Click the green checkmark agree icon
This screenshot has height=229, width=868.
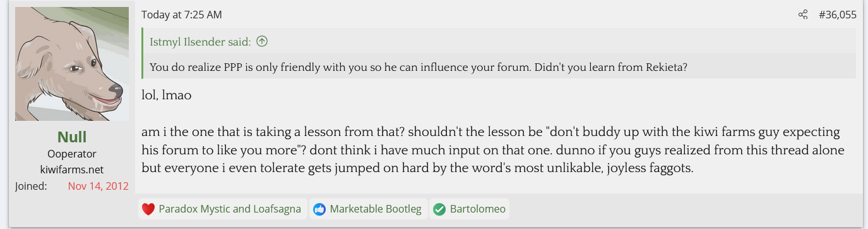click(439, 209)
